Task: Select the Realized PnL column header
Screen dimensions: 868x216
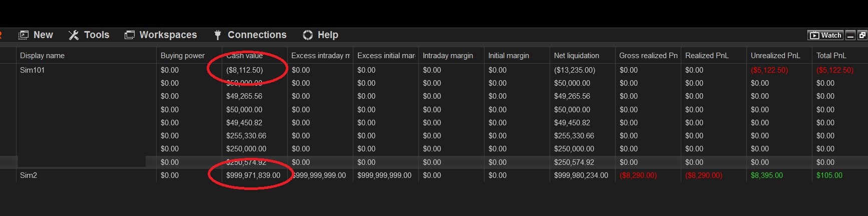Action: (707, 56)
